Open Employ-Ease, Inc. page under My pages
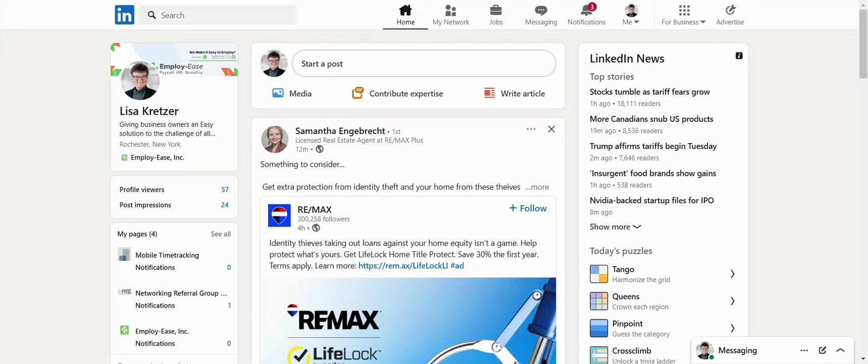Image resolution: width=868 pixels, height=364 pixels. pyautogui.click(x=162, y=331)
